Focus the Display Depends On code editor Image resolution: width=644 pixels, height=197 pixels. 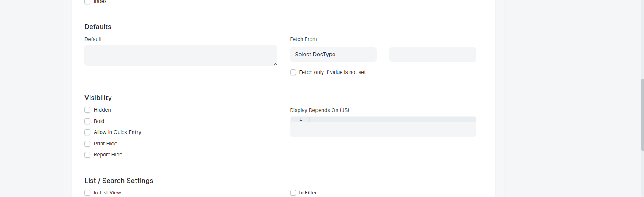(383, 126)
